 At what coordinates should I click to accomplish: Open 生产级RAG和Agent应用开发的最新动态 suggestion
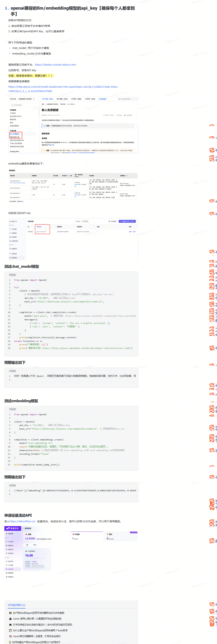pos(38,613)
